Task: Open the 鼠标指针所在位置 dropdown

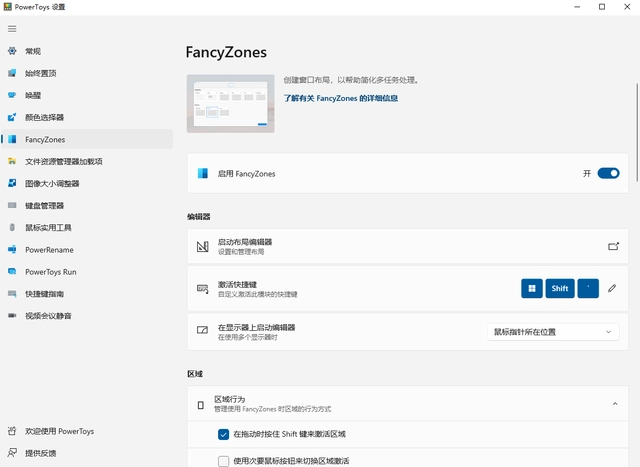Action: point(553,332)
